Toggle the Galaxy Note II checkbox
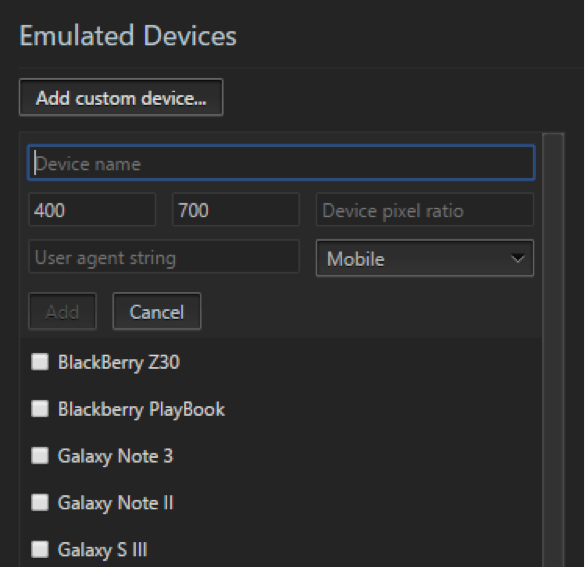 (40, 502)
